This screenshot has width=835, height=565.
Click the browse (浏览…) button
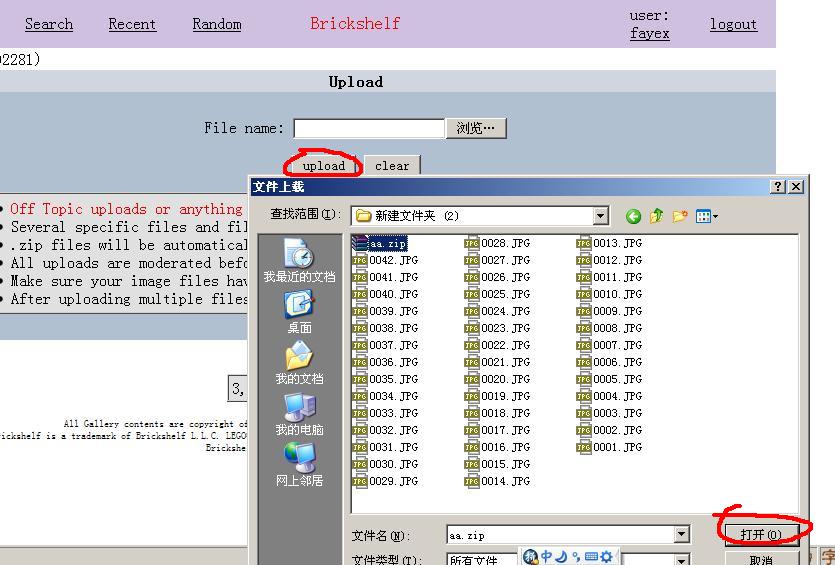(476, 128)
